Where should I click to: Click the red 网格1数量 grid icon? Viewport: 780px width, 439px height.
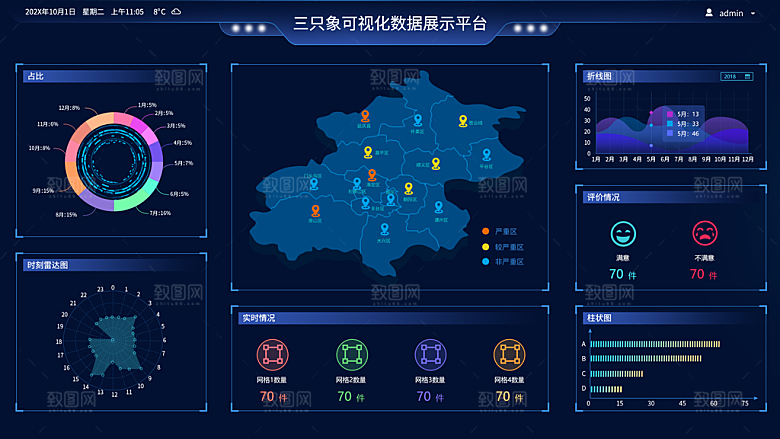point(273,354)
